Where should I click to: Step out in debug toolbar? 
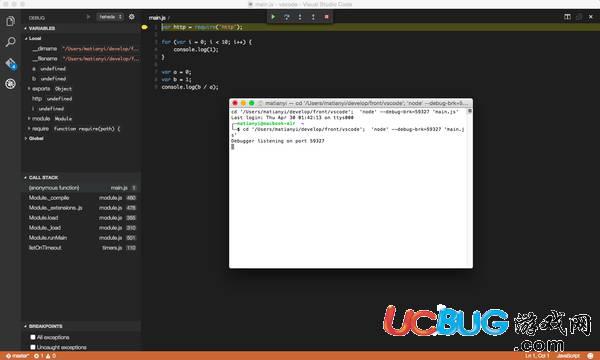coord(313,17)
